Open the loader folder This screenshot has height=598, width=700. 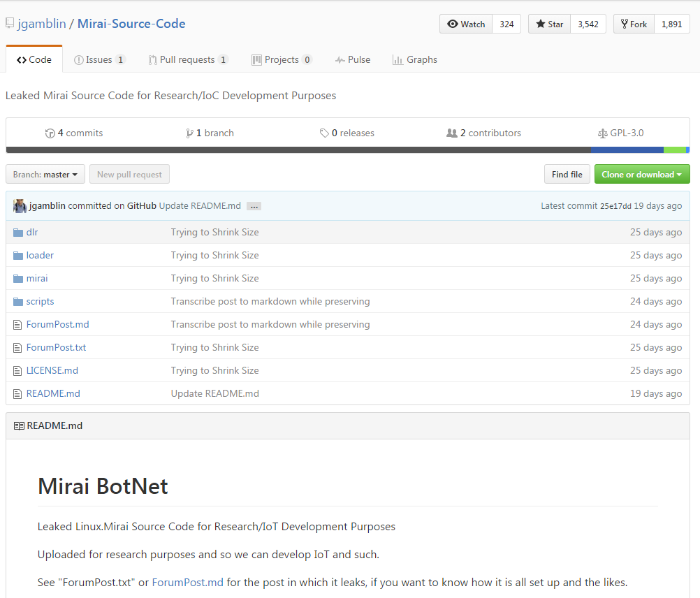[x=40, y=255]
